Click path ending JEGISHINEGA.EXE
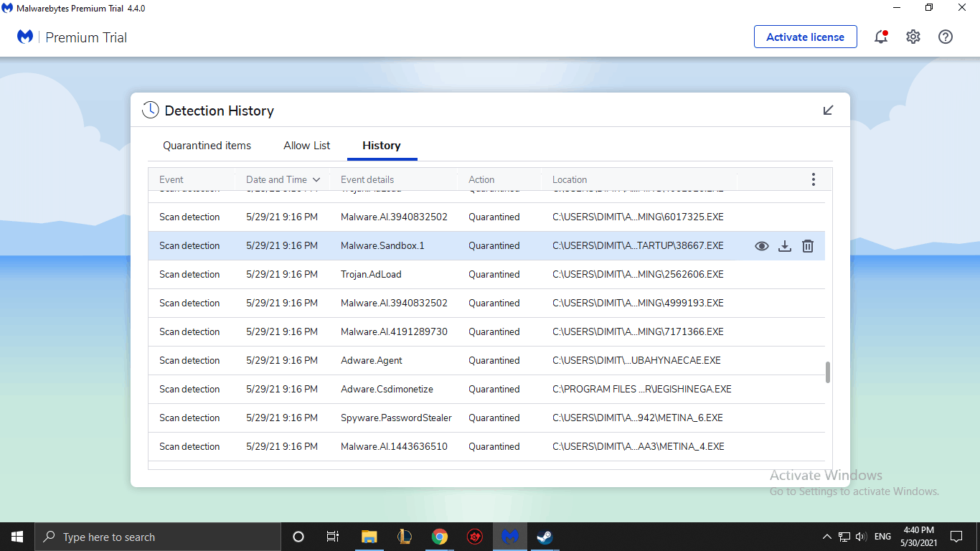This screenshot has height=551, width=980. click(x=642, y=389)
